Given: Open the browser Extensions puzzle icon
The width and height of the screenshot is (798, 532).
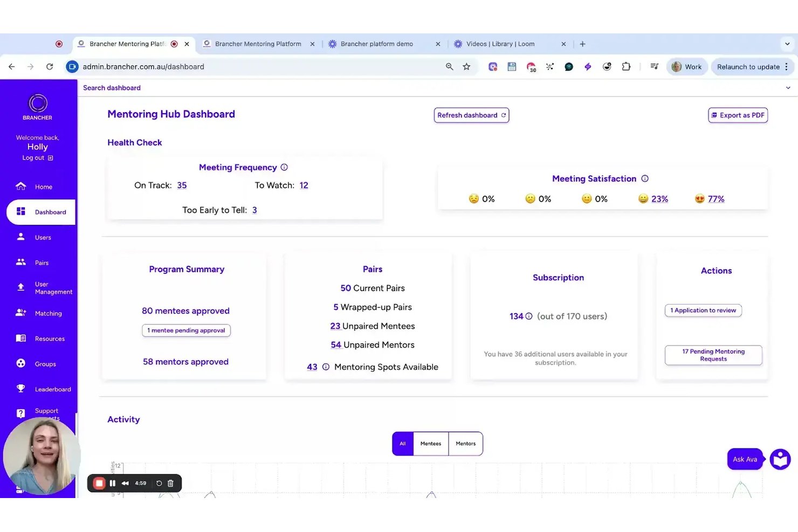Looking at the screenshot, I should (626, 67).
